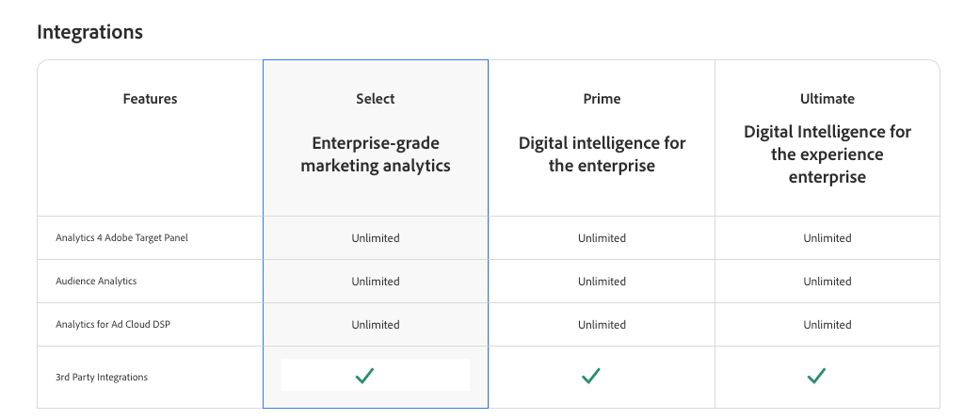Click Unlimited for Ultimate plan Ad Cloud DSP
980x420 pixels.
tap(827, 325)
